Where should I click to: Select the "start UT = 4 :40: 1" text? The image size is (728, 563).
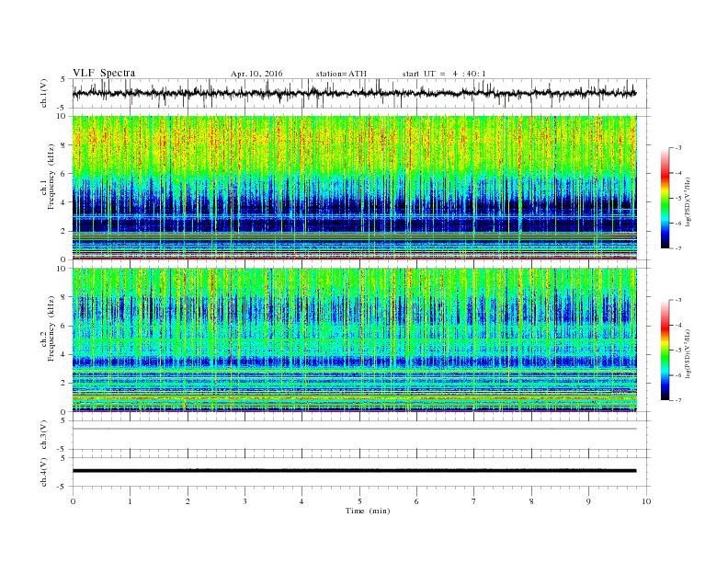tap(444, 74)
